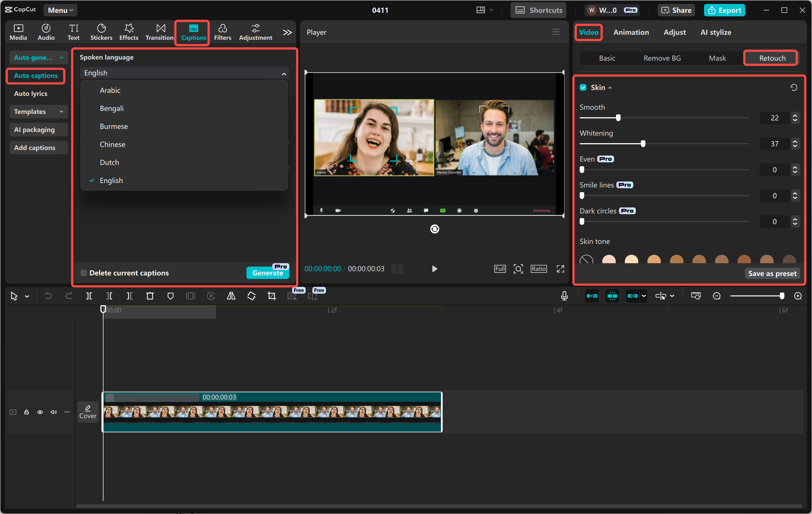Click the Crop tool icon
The height and width of the screenshot is (514, 812).
tap(272, 296)
